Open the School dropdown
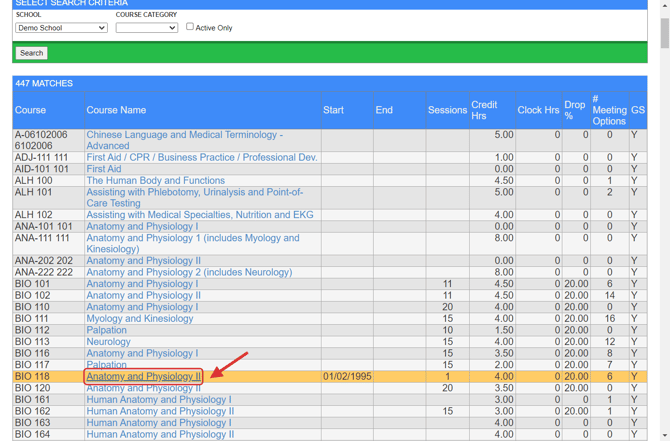The width and height of the screenshot is (670, 441). click(61, 28)
